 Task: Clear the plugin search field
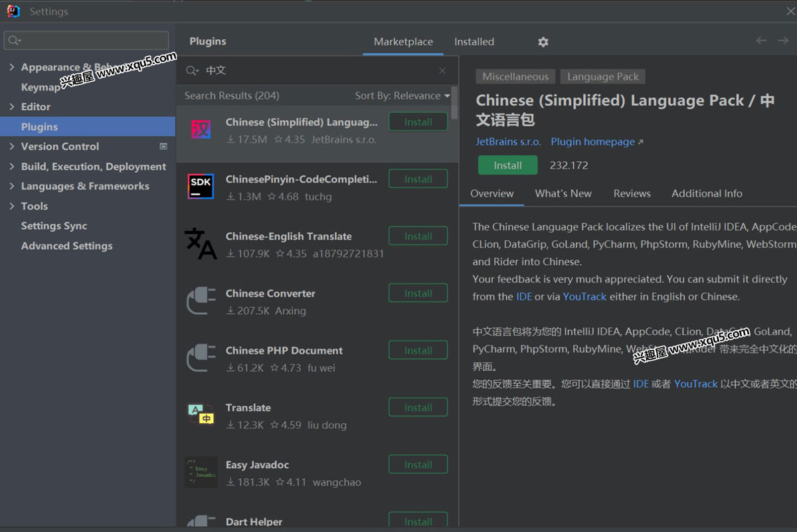point(442,70)
